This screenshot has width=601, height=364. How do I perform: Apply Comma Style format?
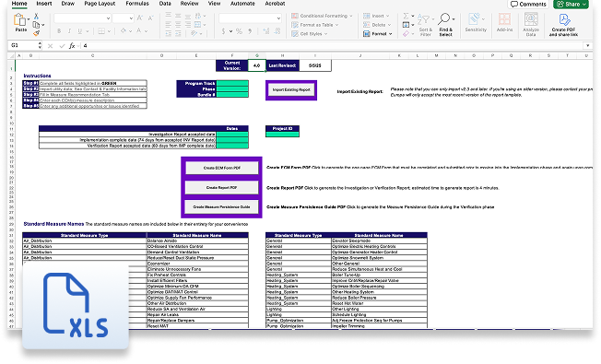[x=250, y=31]
